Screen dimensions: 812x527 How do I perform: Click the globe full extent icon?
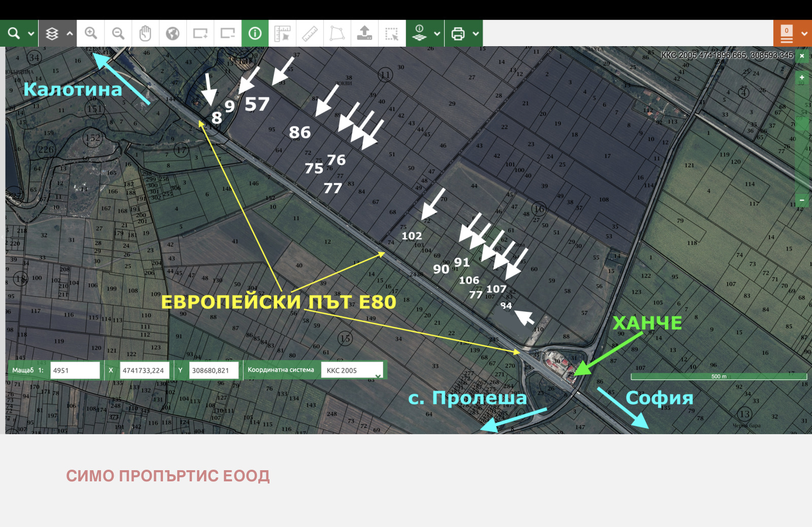click(173, 33)
